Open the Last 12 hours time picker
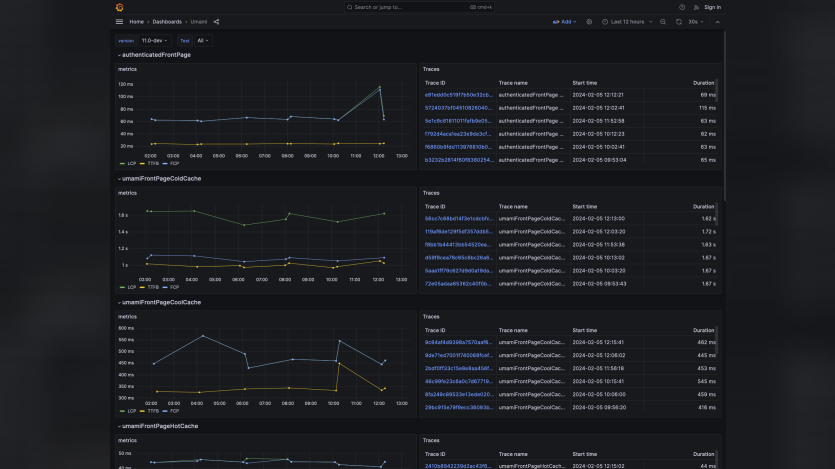This screenshot has height=469, width=835. [627, 22]
